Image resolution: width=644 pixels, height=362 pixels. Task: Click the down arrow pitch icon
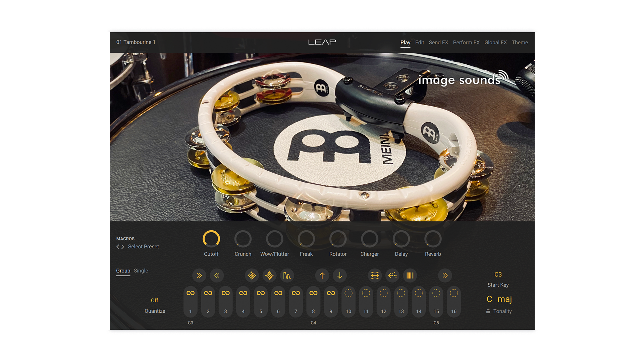[x=340, y=276]
